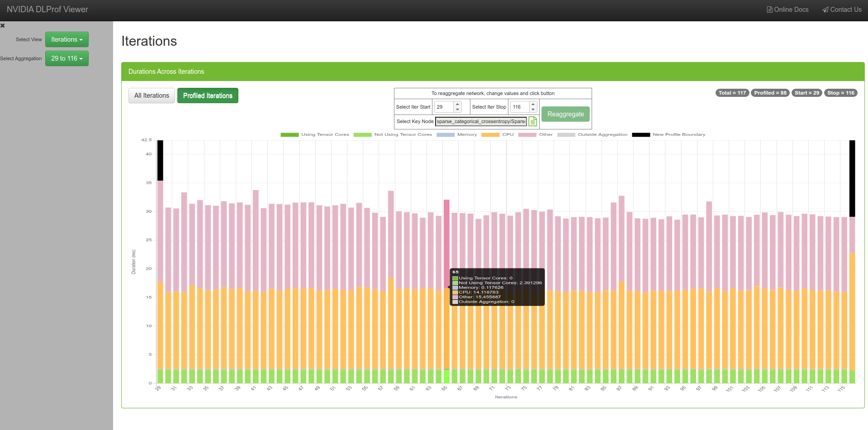Switch to the All Iterations tab
Screen dimensions: 868x430
coord(152,96)
